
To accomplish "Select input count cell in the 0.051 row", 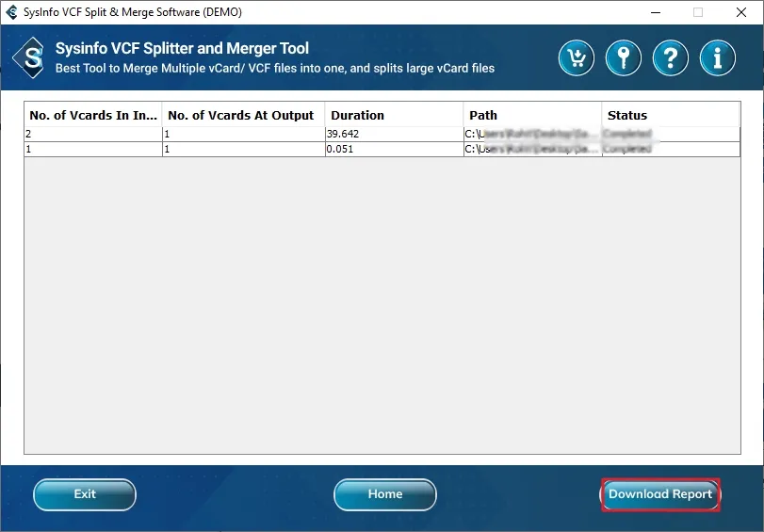I will 93,149.
